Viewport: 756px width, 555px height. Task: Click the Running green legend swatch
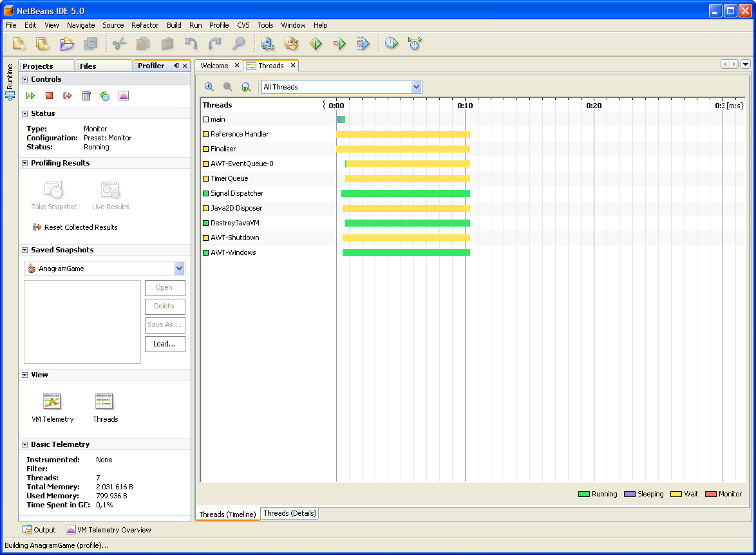[584, 494]
